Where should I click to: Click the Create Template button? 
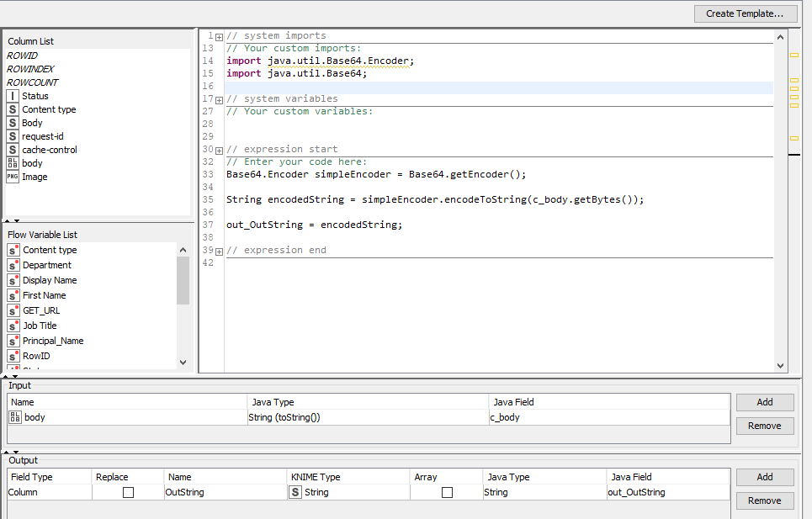coord(746,13)
